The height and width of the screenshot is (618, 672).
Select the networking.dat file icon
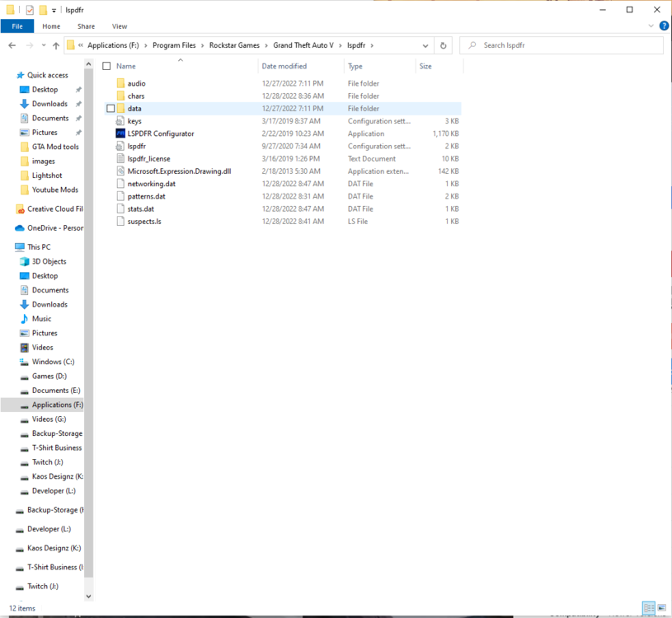[120, 184]
